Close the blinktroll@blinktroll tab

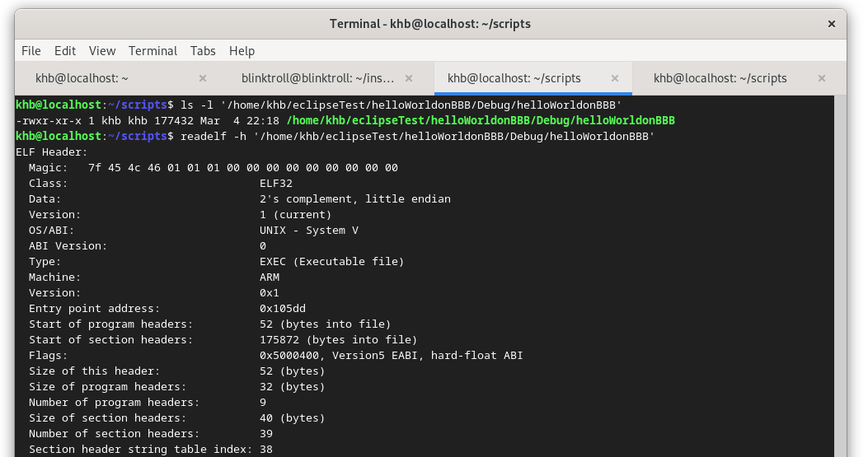(x=409, y=78)
